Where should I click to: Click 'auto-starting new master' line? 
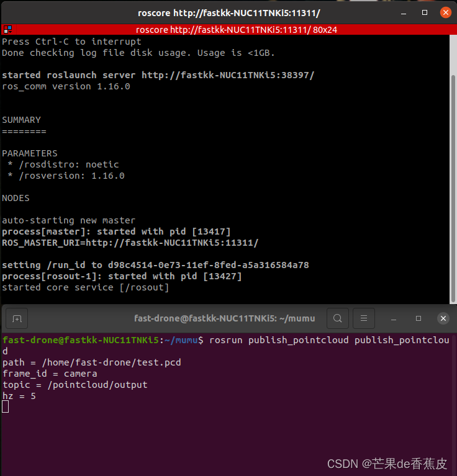[69, 220]
